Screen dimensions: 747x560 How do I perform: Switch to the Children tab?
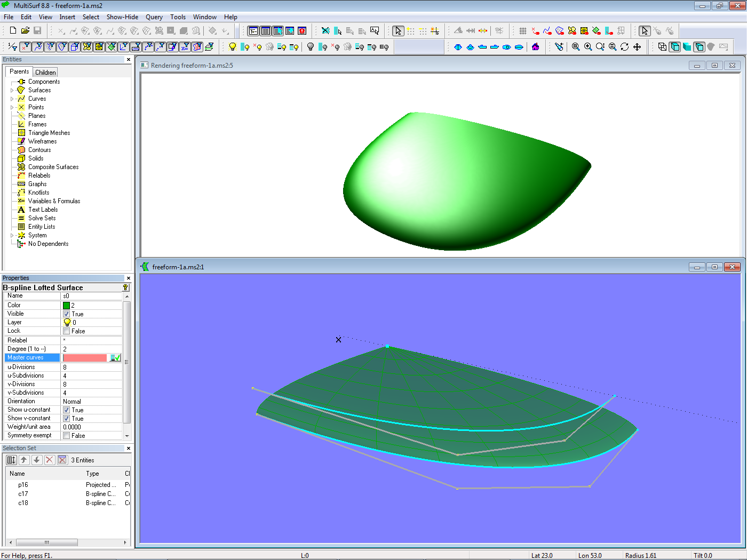(45, 72)
